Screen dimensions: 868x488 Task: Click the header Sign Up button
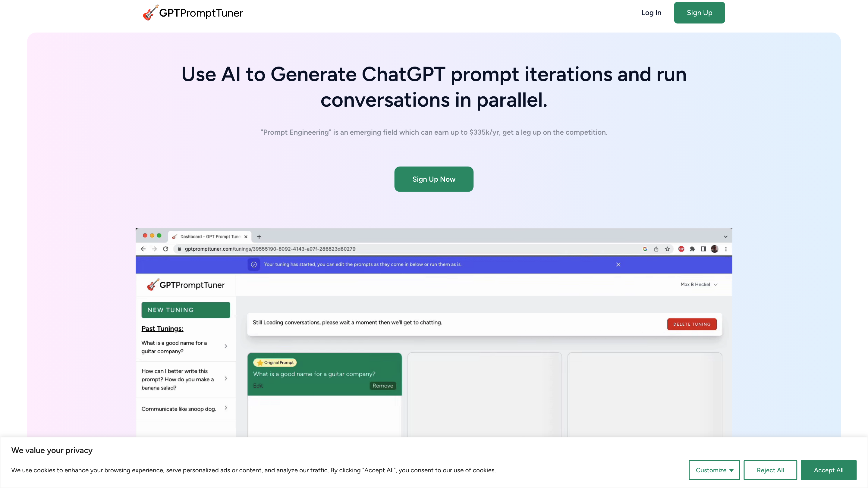pos(699,13)
